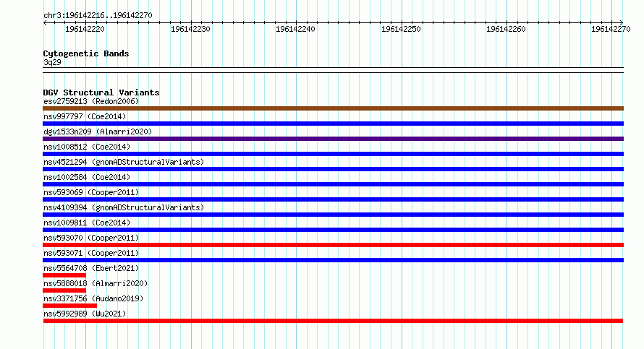Click the left arrowhead of the ruler
Viewport: 644px width, 349px height.
[x=45, y=22]
